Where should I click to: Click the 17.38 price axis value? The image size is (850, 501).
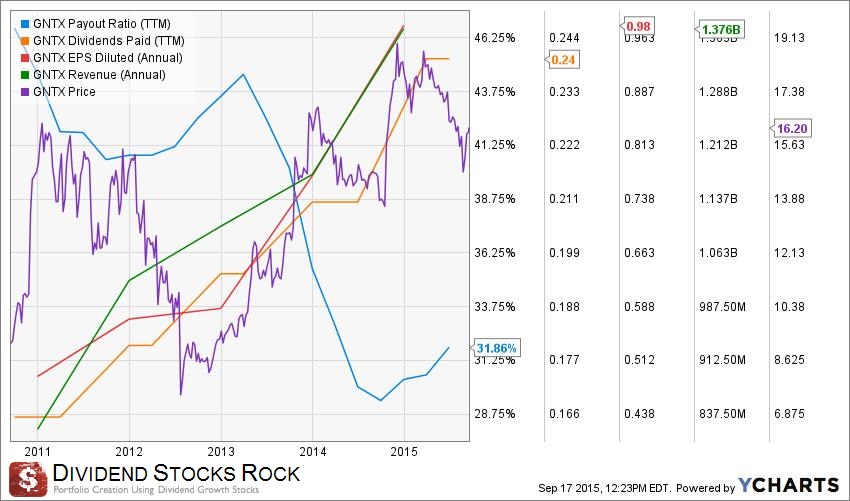pos(789,92)
